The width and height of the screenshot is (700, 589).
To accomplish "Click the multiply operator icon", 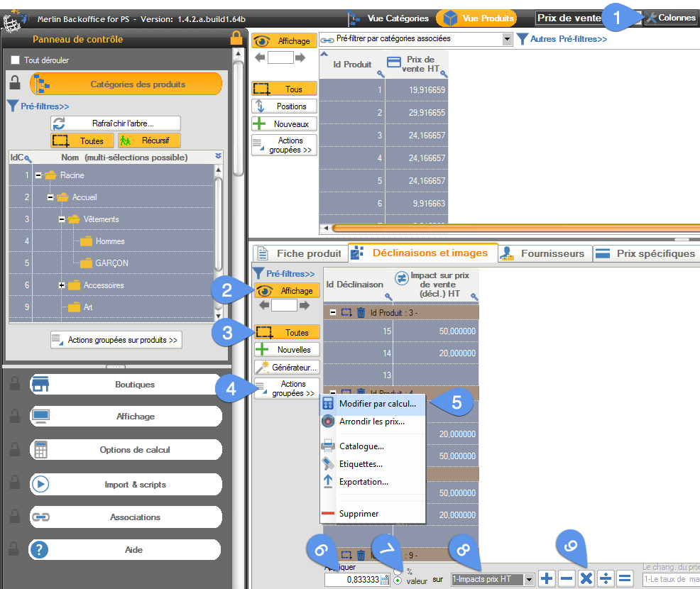I will pos(586,578).
